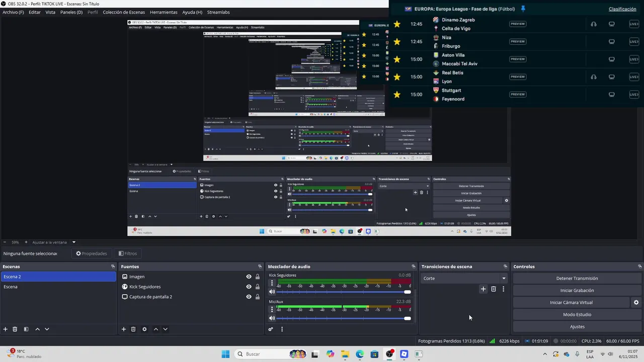Toggle visibility eye of Imagen source
This screenshot has width=644, height=362.
[x=249, y=277]
